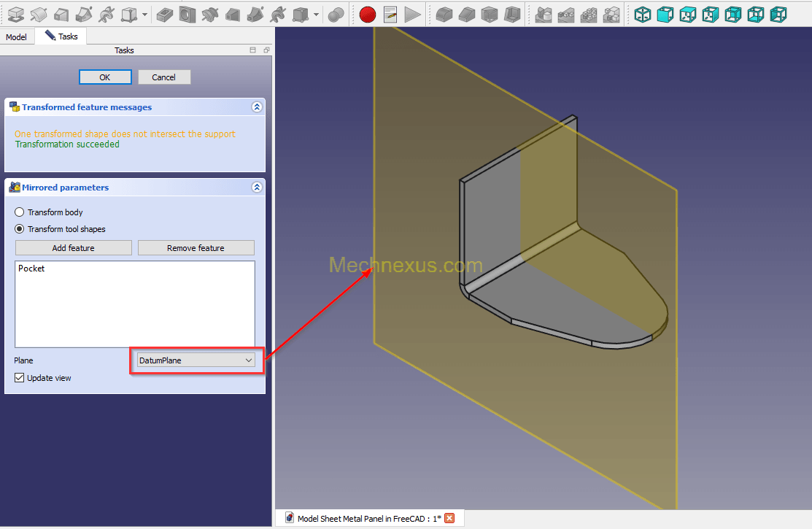The image size is (812, 529).
Task: Select Pocket in the features list
Action: (x=31, y=269)
